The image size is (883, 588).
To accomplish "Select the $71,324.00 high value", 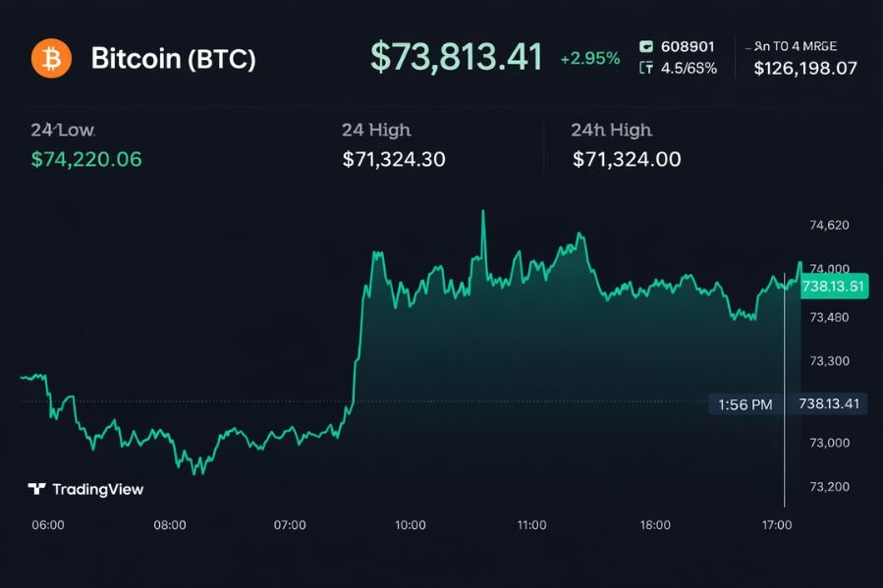I will click(627, 159).
